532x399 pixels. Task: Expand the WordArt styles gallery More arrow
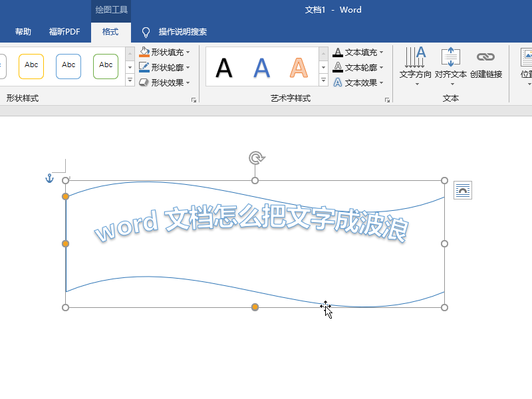[x=323, y=80]
